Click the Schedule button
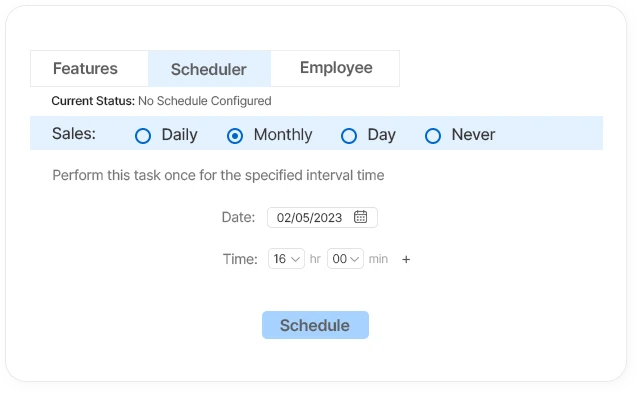 [x=315, y=325]
